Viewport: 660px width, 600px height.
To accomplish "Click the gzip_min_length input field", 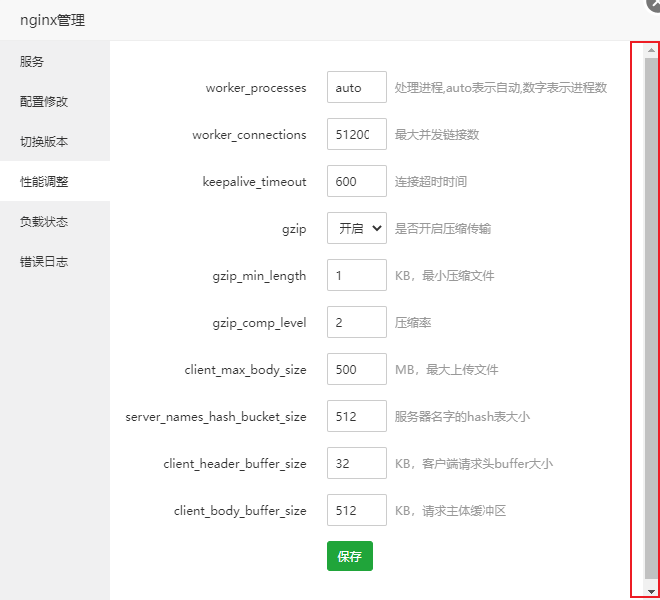I will 357,275.
